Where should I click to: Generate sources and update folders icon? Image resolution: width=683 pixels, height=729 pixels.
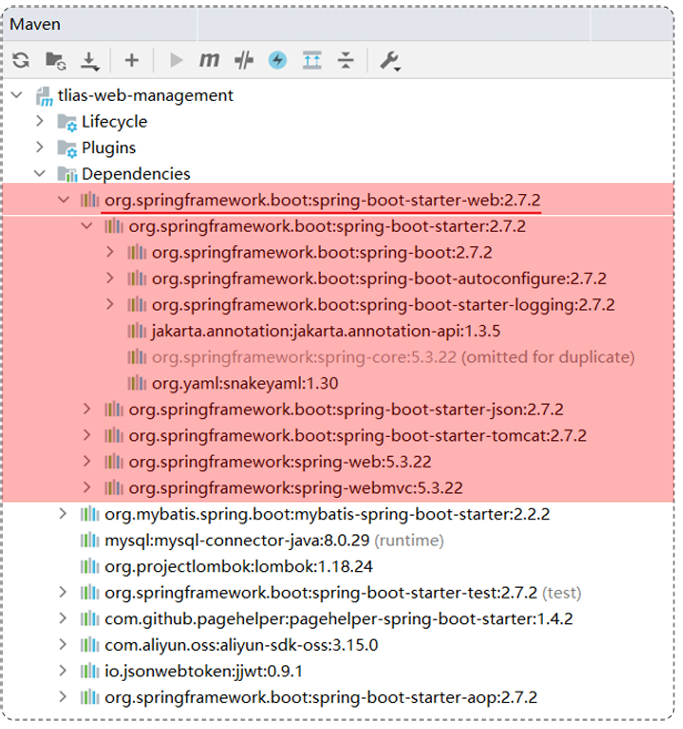click(55, 60)
